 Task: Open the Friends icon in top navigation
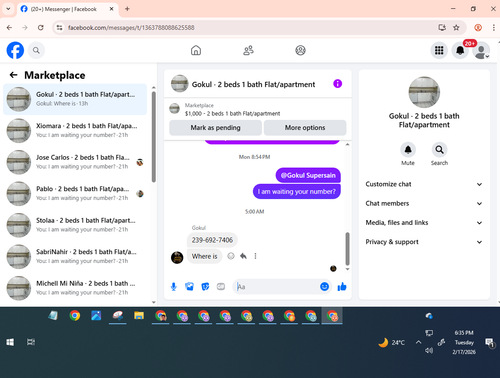[248, 50]
